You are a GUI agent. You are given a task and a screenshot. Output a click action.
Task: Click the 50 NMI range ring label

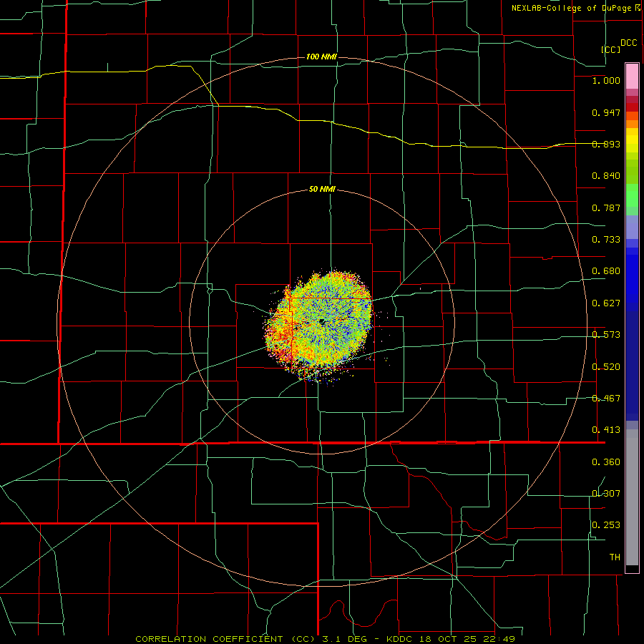(322, 190)
